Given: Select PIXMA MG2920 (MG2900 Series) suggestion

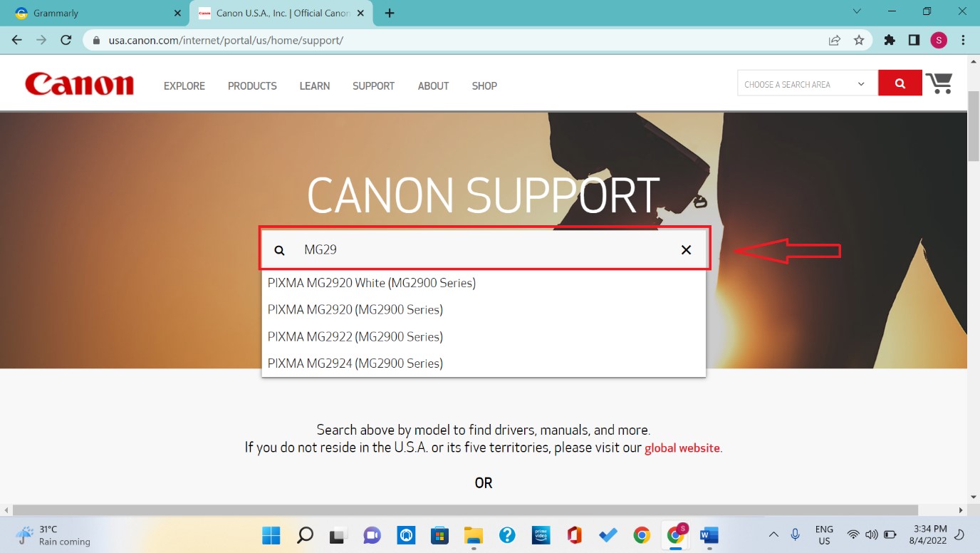Looking at the screenshot, I should click(x=484, y=309).
